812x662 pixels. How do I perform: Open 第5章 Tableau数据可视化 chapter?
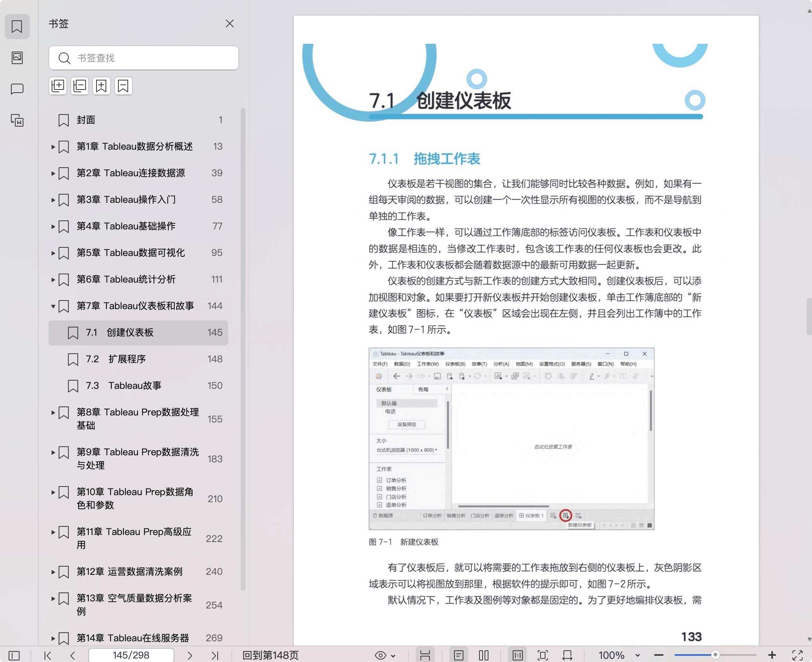(131, 253)
